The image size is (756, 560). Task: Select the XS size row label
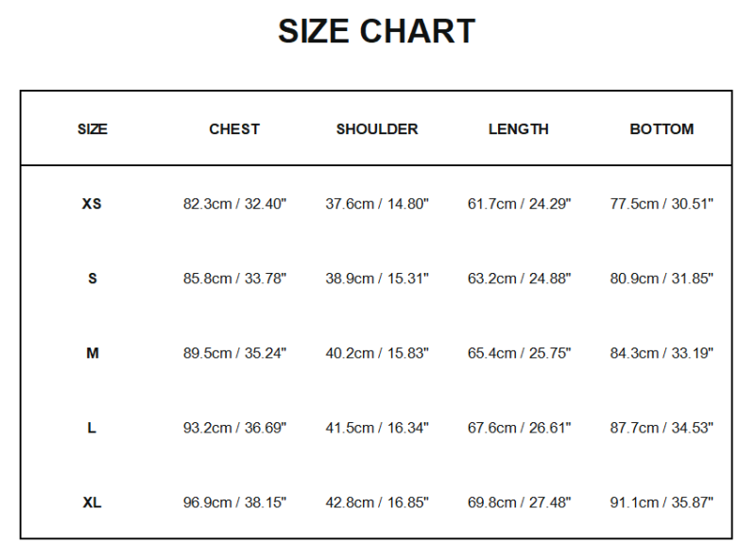pyautogui.click(x=92, y=204)
